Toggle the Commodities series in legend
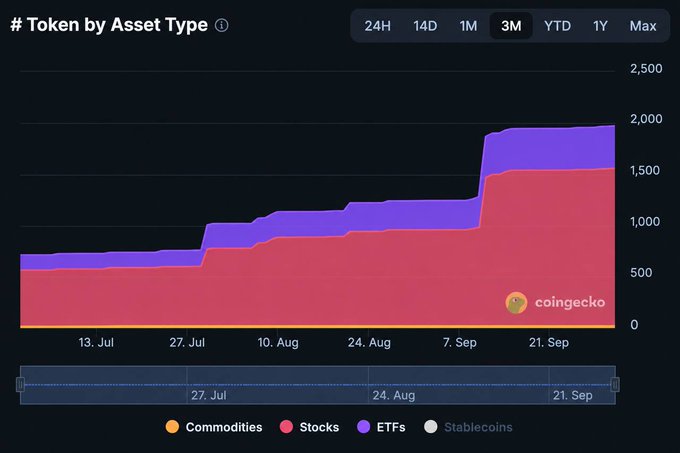680x453 pixels. tap(214, 427)
